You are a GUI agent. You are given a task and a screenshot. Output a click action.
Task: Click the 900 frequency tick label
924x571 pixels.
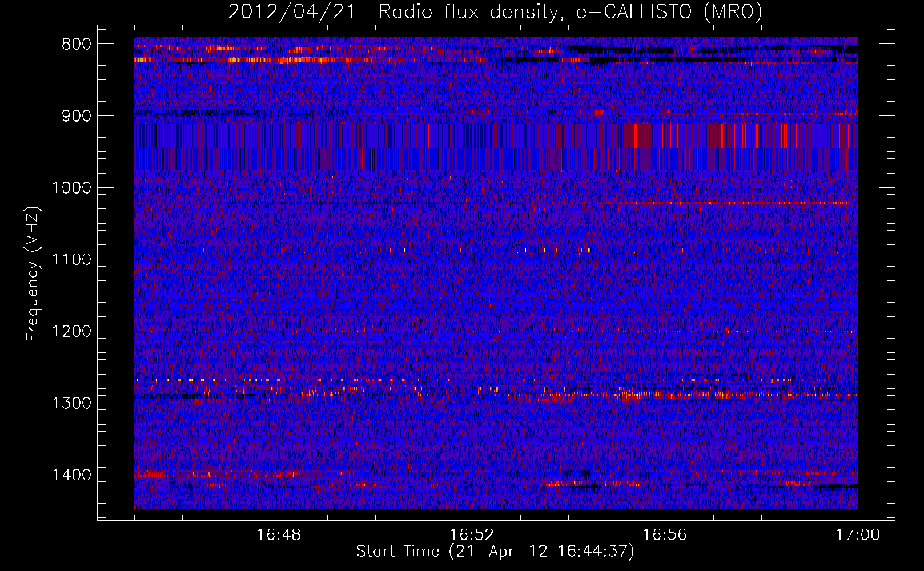77,116
